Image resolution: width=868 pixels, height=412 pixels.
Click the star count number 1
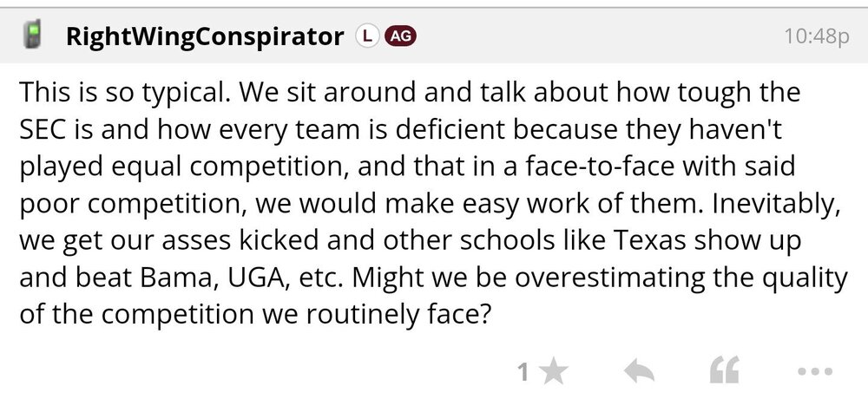coord(523,373)
